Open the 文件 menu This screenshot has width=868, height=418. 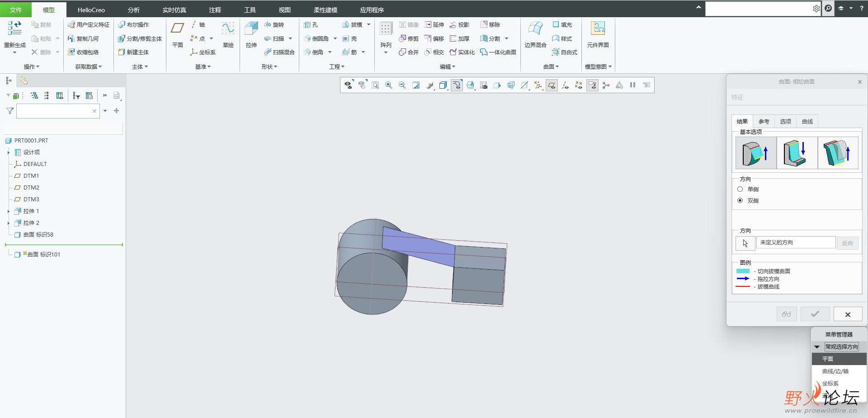tap(16, 9)
